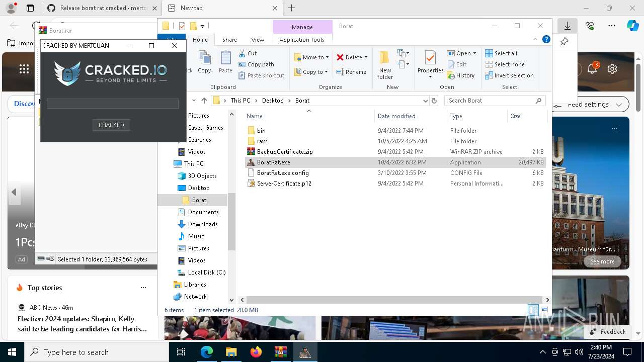Click the text field in CRACKED window
The width and height of the screenshot is (644, 362).
(113, 104)
